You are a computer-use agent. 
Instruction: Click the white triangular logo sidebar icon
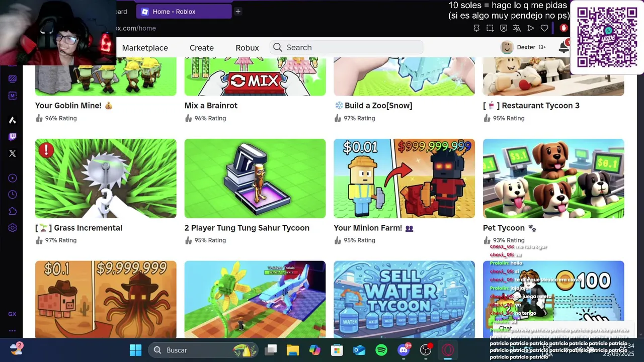tap(13, 120)
